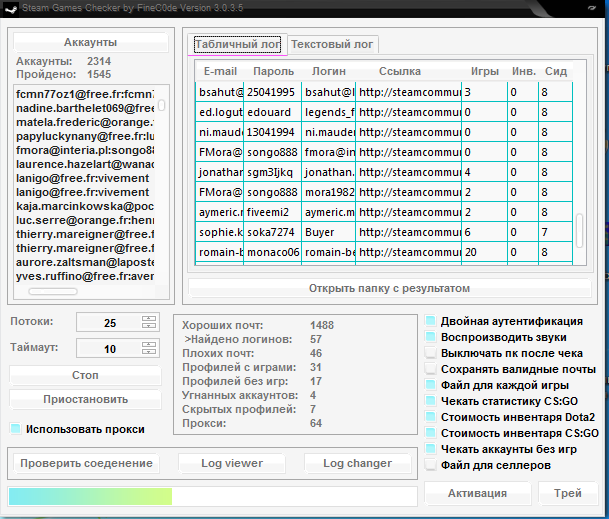
Task: Click the Активация button
Action: [477, 493]
